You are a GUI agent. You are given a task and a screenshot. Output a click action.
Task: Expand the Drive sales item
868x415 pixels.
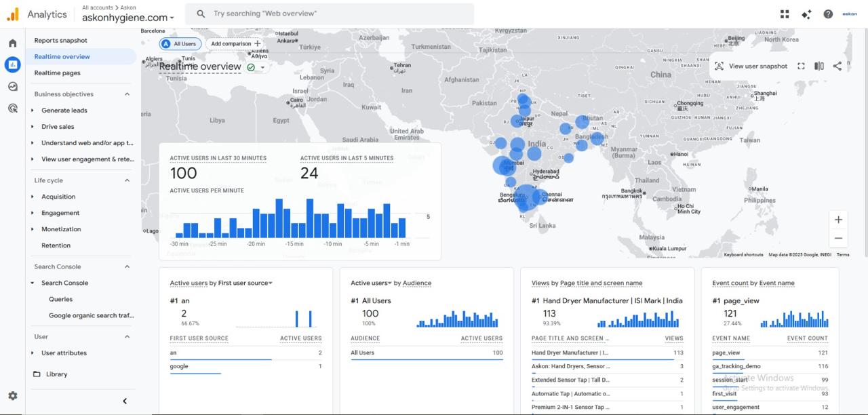pos(33,127)
